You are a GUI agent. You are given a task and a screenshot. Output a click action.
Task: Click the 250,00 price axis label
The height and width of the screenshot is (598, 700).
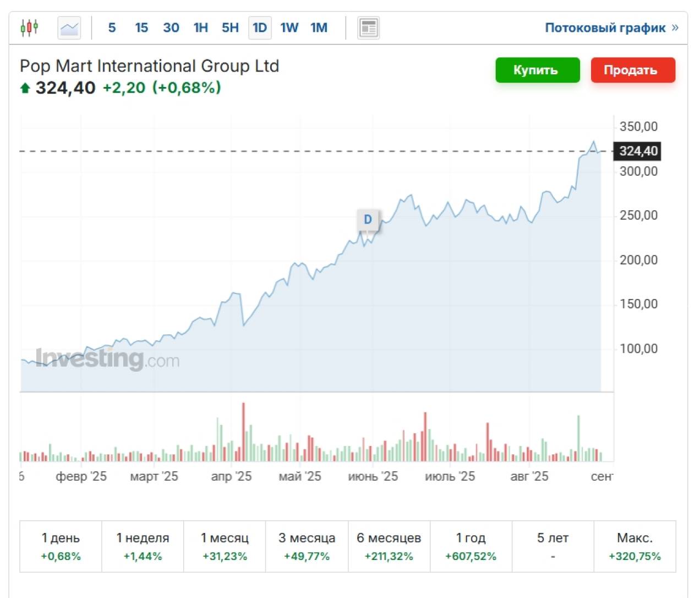click(x=638, y=215)
